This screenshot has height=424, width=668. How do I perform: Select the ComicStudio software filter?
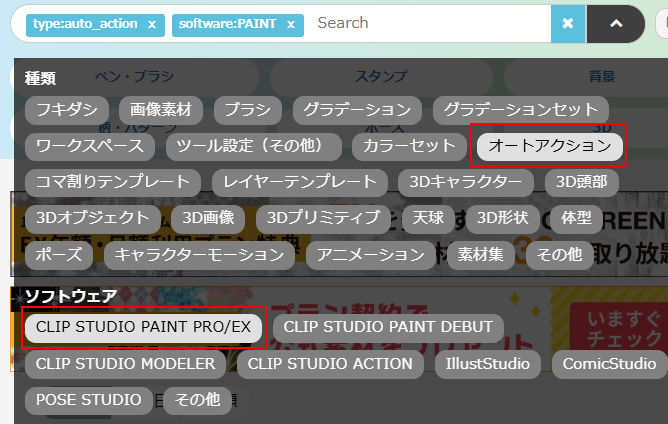(x=610, y=364)
